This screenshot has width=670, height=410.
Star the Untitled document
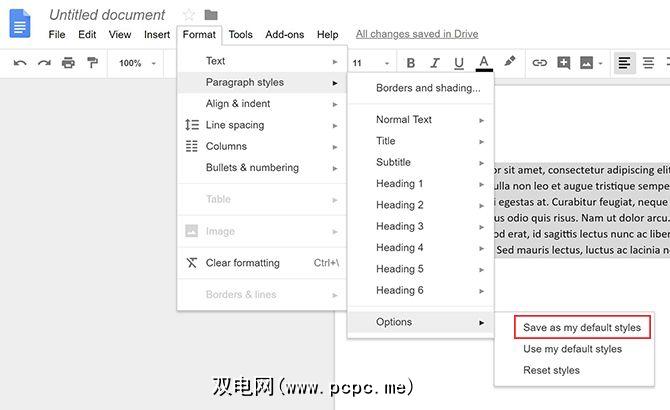pyautogui.click(x=188, y=15)
